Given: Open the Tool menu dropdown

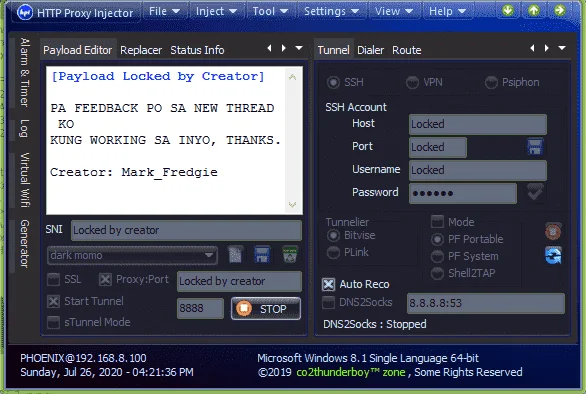Looking at the screenshot, I should tap(270, 11).
